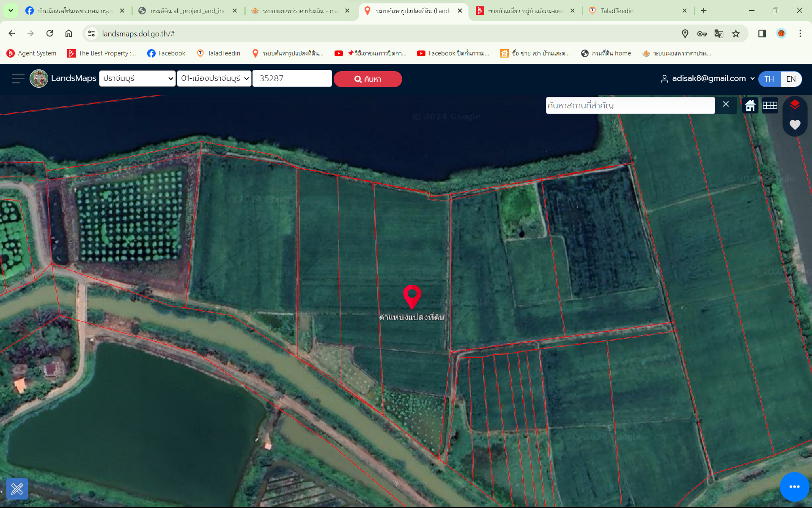Go forward in browser history
This screenshot has width=812, height=508.
pyautogui.click(x=30, y=33)
